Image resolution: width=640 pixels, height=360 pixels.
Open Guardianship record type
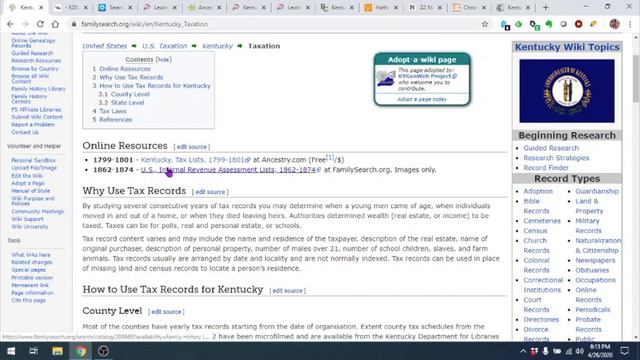[597, 191]
